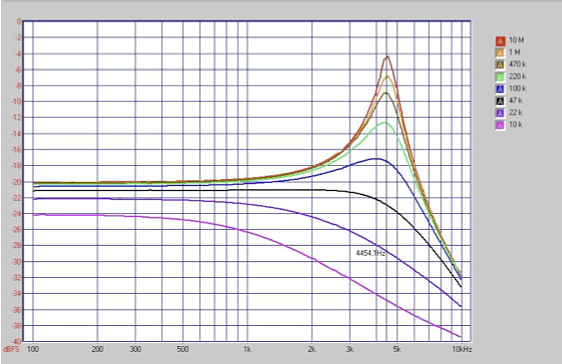Image resolution: width=562 pixels, height=364 pixels.
Task: Select the black 47 k legend icon
Action: (500, 101)
